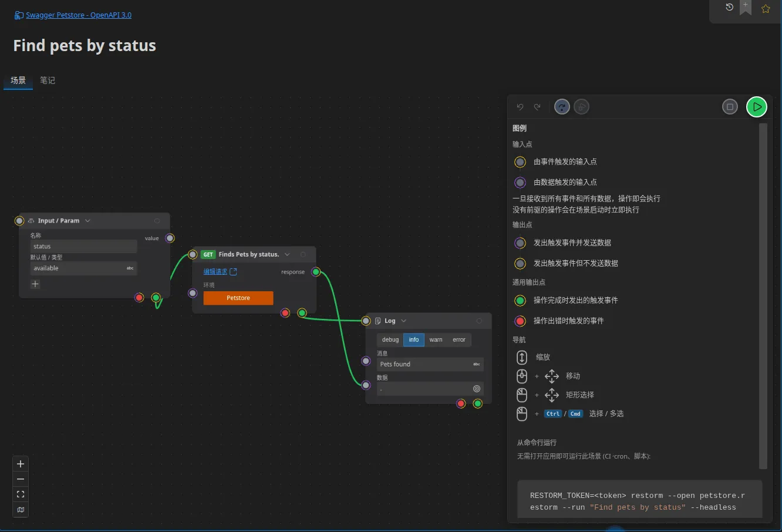Click the 数据 data input port
The image size is (782, 532).
tap(366, 385)
